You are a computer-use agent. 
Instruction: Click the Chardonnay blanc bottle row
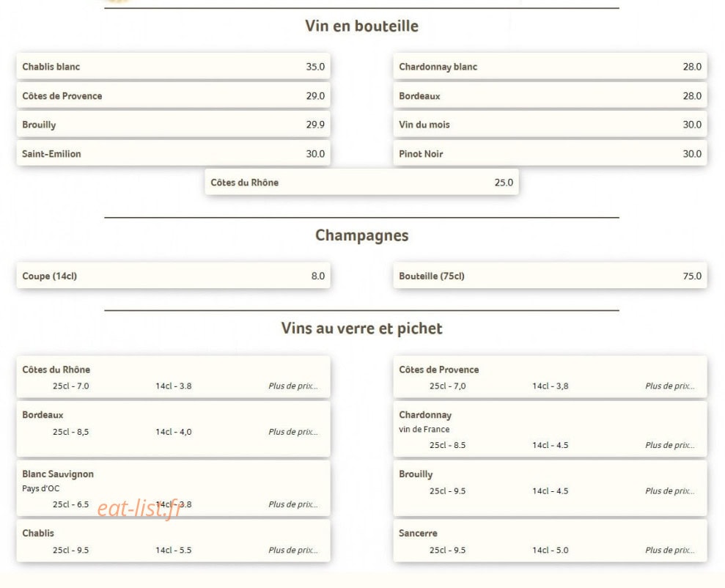click(551, 67)
